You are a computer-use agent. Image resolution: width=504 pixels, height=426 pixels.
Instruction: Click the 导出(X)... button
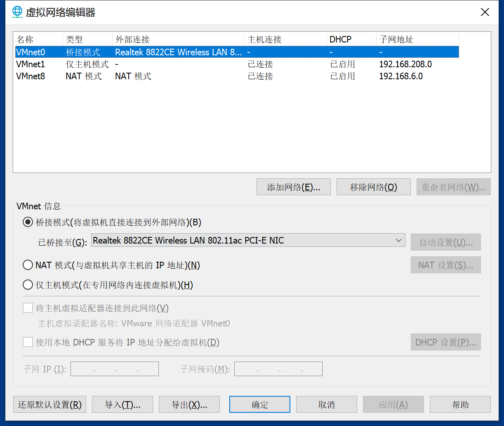click(x=189, y=405)
